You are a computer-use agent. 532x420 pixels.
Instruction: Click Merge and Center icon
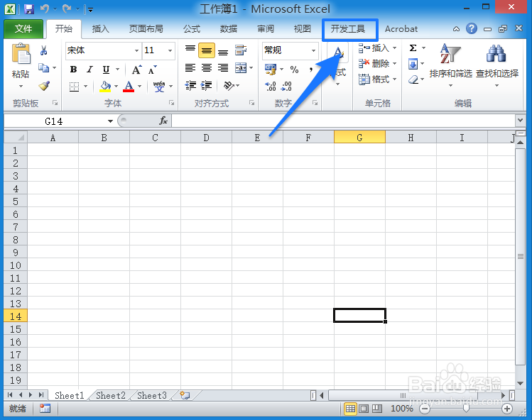[x=241, y=68]
